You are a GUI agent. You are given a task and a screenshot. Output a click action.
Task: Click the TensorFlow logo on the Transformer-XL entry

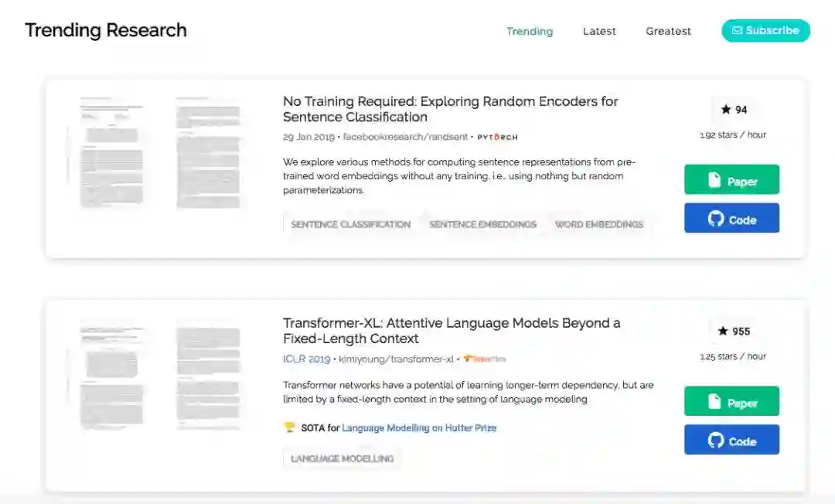[485, 359]
